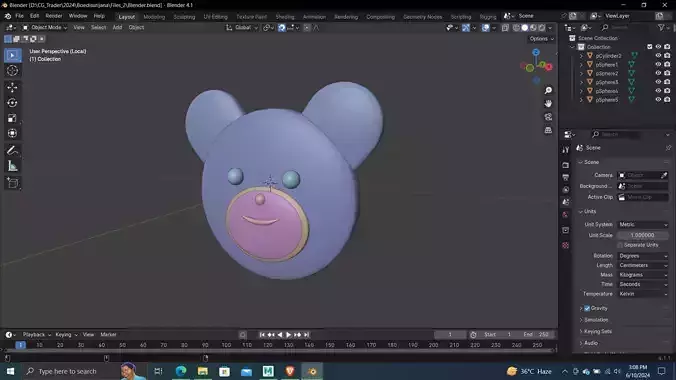Screen dimensions: 676x380
Task: Open the Object Mode dropdown
Action: (x=45, y=28)
